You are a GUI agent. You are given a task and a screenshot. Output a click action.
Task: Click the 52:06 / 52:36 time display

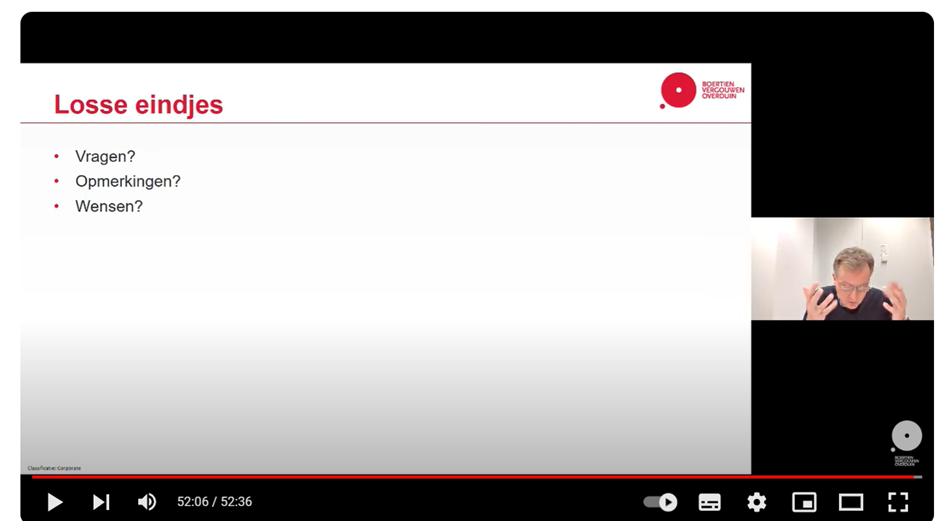click(x=214, y=502)
